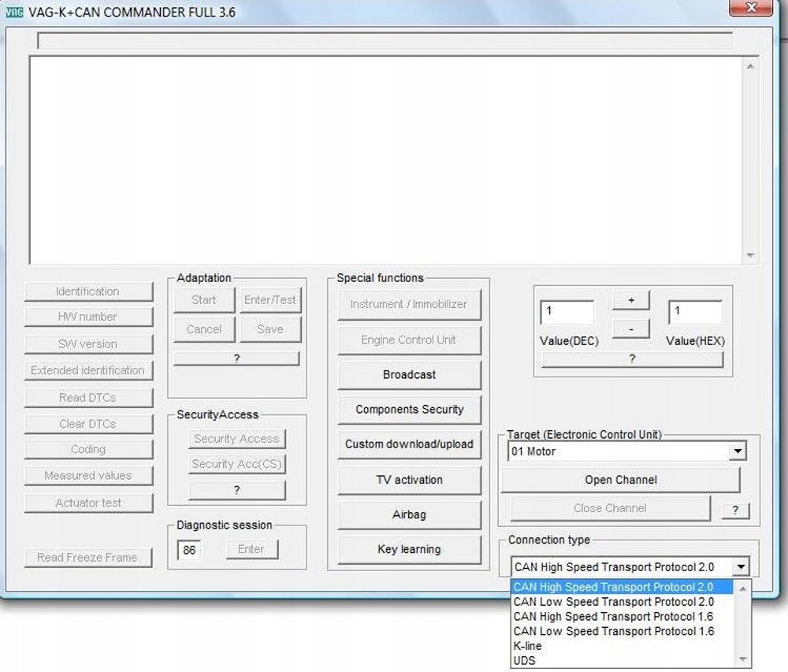Screen dimensions: 788x672
Task: Click Read DTCs
Action: pyautogui.click(x=88, y=397)
